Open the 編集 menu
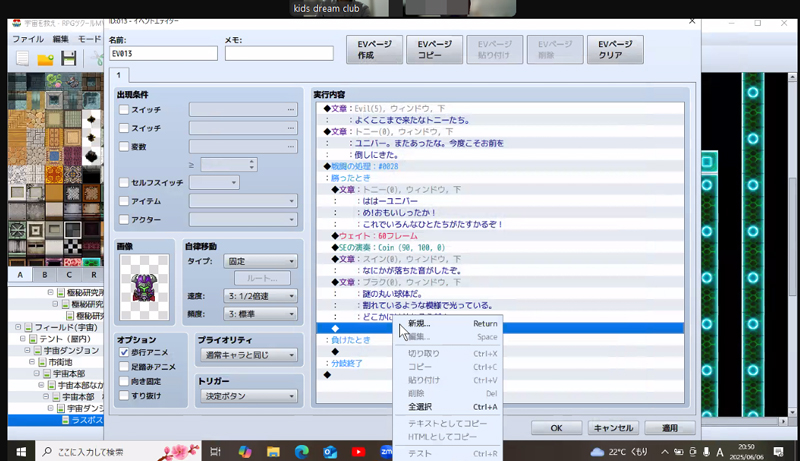This screenshot has height=461, width=800. click(60, 39)
